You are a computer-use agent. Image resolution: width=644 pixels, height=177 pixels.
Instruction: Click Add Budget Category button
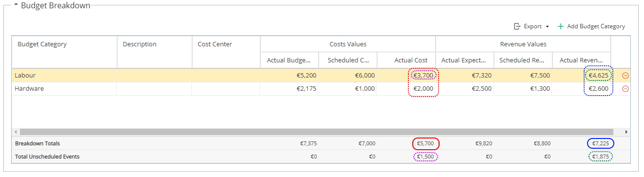pos(591,26)
